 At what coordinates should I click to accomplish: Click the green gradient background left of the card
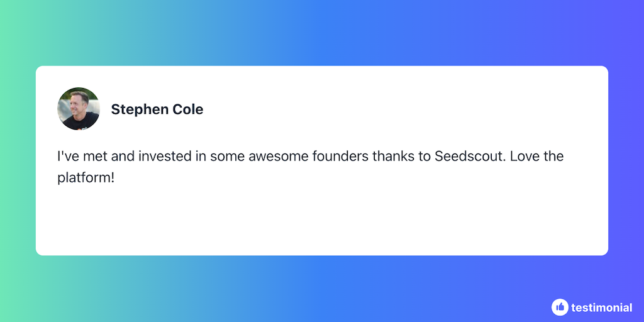coord(18,161)
